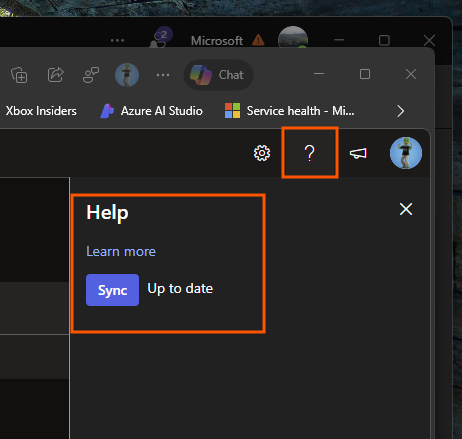
Task: Open Help using the question mark icon
Action: click(310, 153)
